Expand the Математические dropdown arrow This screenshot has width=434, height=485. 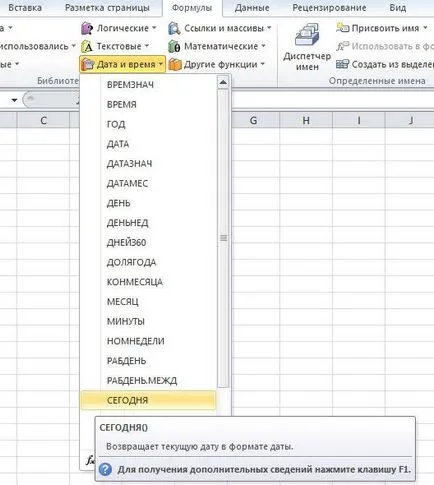tap(263, 46)
